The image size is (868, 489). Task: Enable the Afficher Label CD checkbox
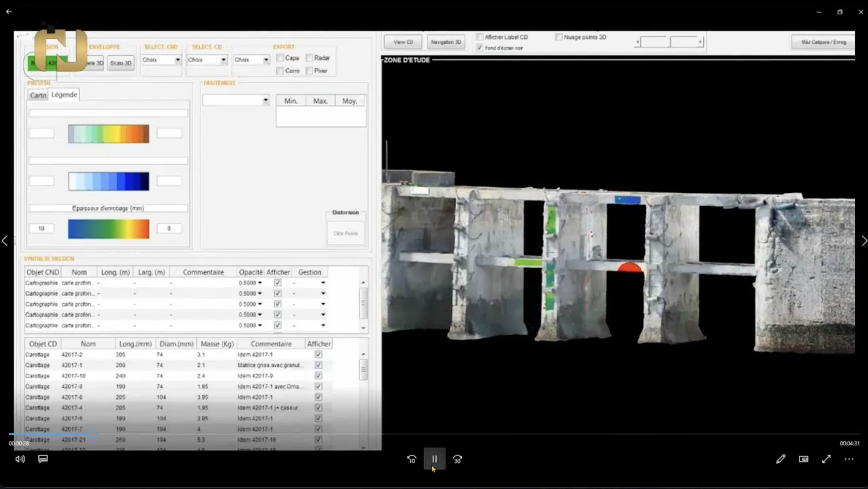click(480, 37)
